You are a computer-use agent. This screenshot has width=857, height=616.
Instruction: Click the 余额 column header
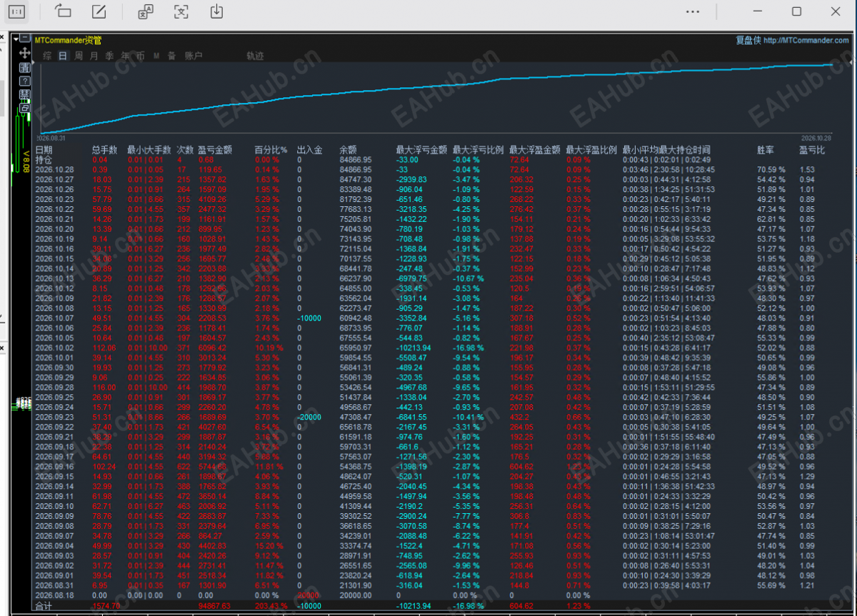(x=349, y=150)
